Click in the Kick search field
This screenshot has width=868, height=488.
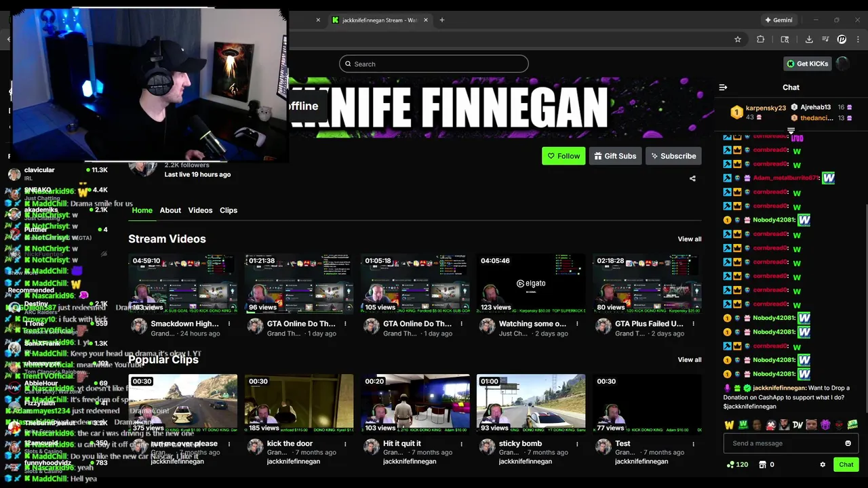tap(434, 64)
